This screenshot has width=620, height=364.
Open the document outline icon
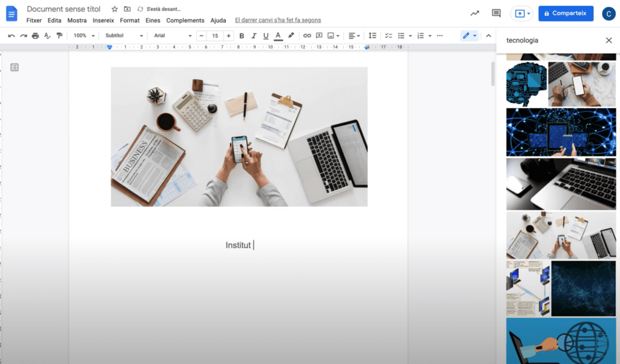tap(15, 67)
